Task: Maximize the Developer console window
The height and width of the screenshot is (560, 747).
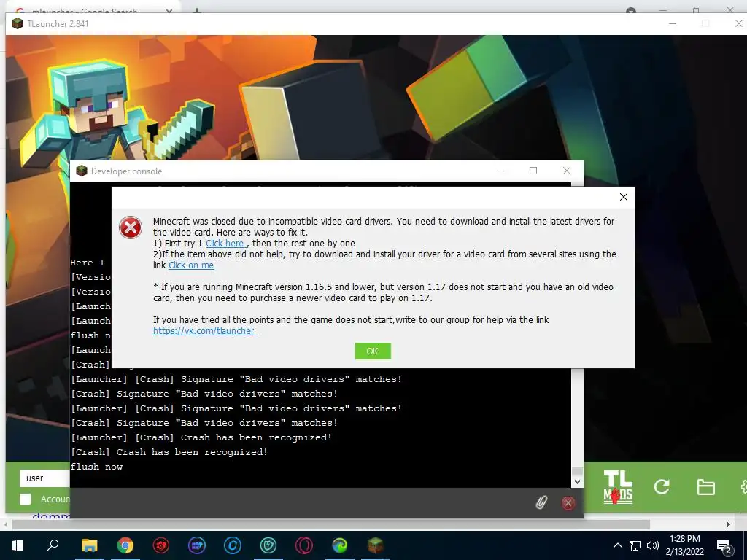Action: click(533, 171)
